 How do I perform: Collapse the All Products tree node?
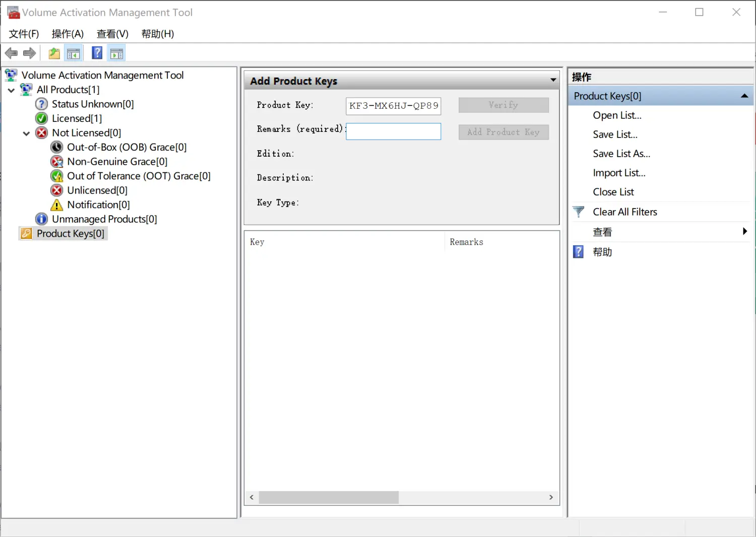[x=11, y=90]
